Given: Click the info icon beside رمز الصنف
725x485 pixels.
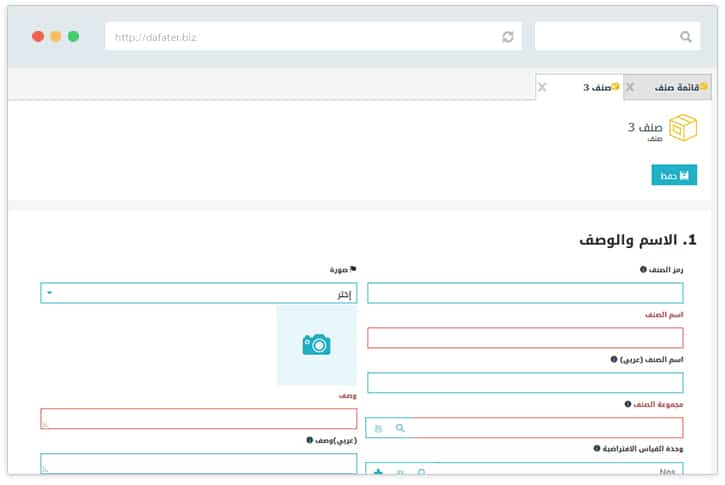Looking at the screenshot, I should (644, 269).
